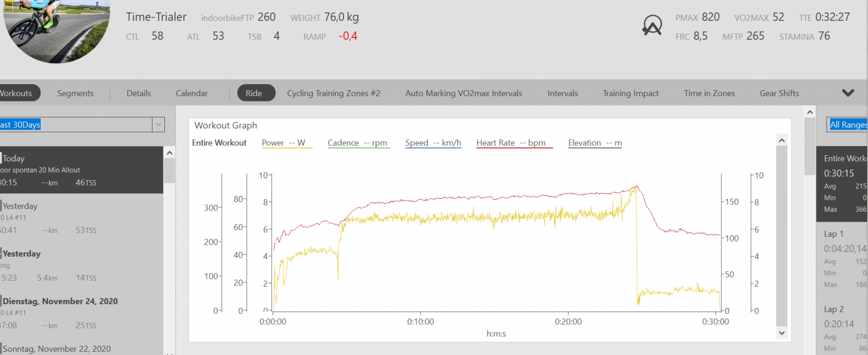Screen dimensions: 868x355
Task: Select Yesterday's workout with 53 TSS
Action: pos(81,218)
